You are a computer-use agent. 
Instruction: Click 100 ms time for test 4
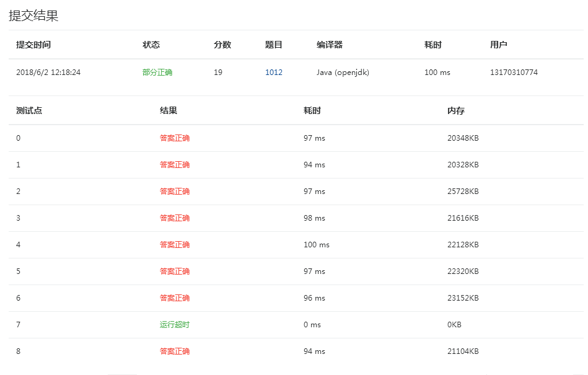(317, 244)
